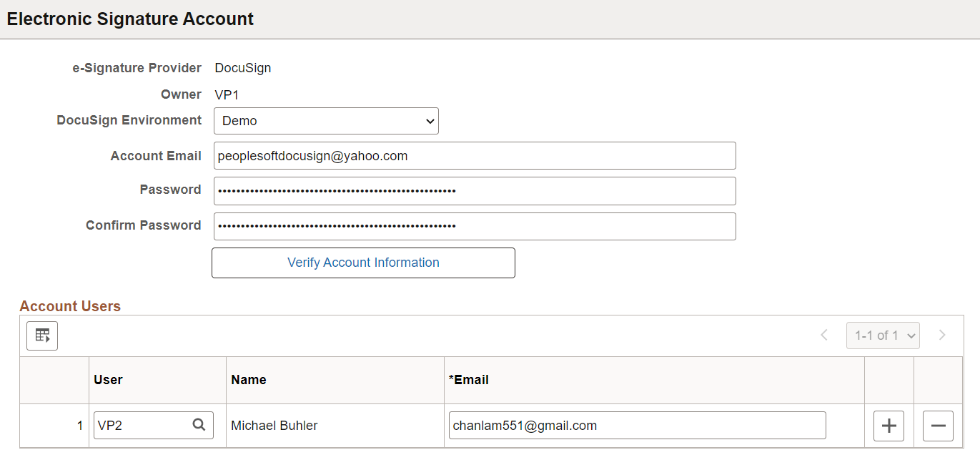Open the Michael Buhler name link
Viewport: 980px width, 465px height.
click(273, 425)
